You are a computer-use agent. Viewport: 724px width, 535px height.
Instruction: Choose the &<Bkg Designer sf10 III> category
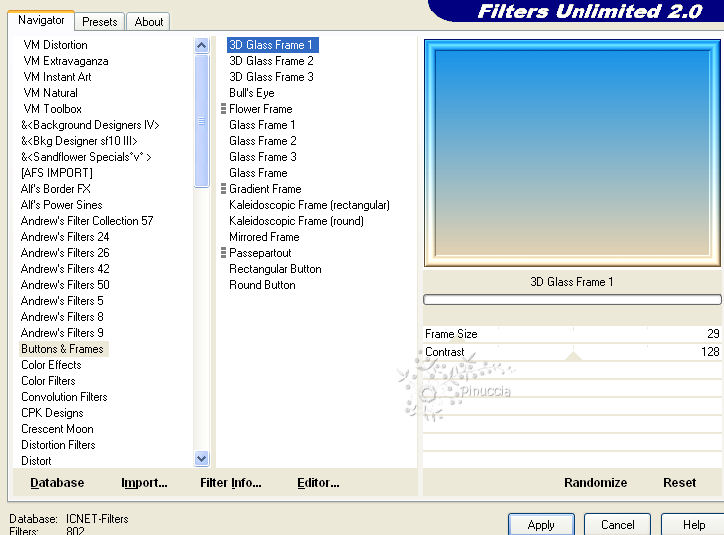point(79,141)
